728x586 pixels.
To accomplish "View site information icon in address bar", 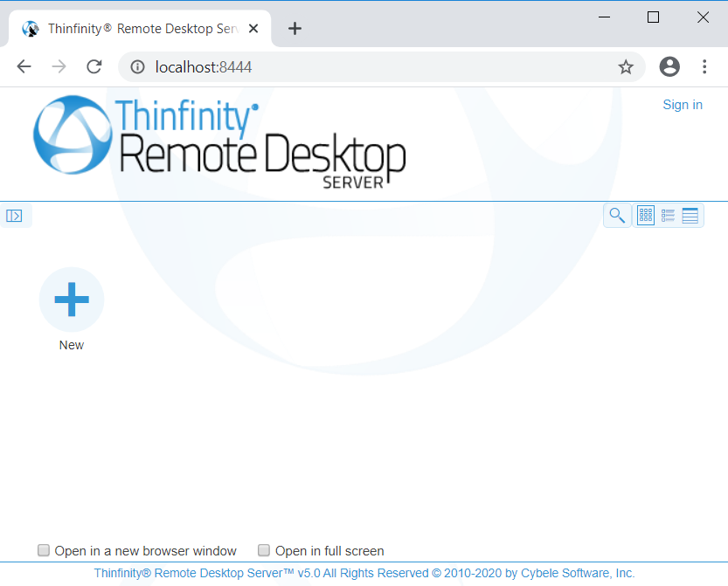I will 137,67.
